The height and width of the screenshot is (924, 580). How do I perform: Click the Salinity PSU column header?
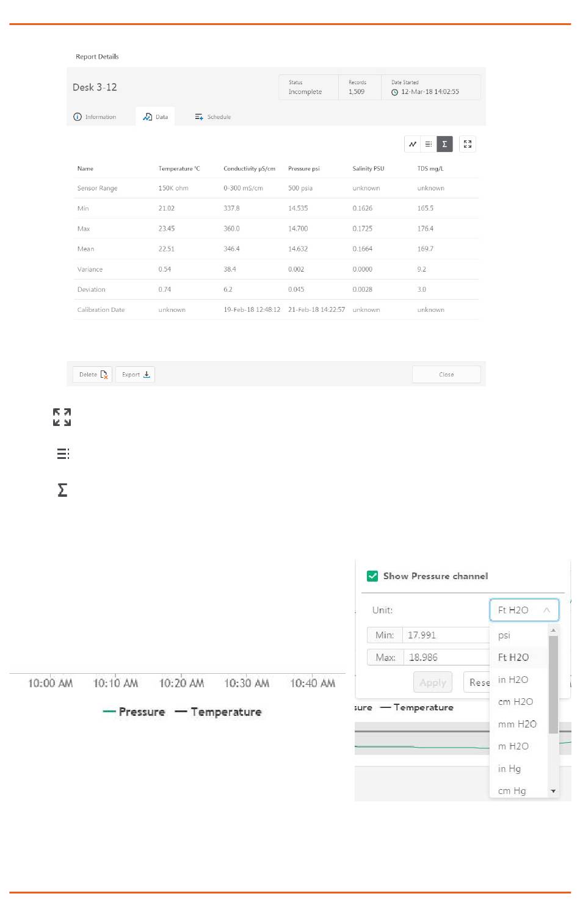point(368,168)
